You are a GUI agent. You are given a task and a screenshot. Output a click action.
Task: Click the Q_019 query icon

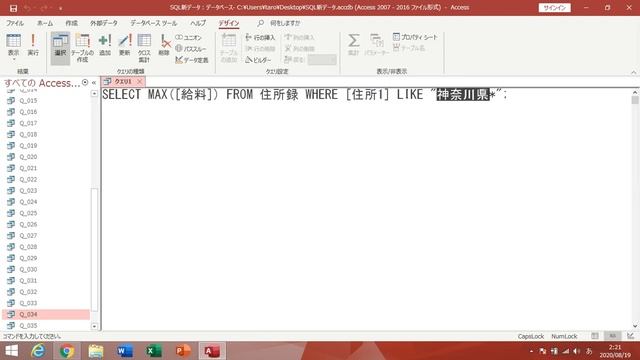tap(11, 145)
